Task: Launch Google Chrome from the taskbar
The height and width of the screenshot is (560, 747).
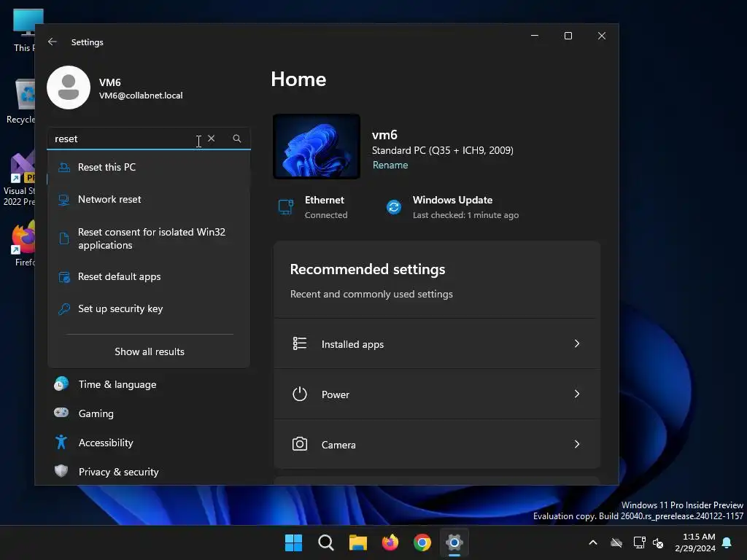Action: click(x=422, y=542)
